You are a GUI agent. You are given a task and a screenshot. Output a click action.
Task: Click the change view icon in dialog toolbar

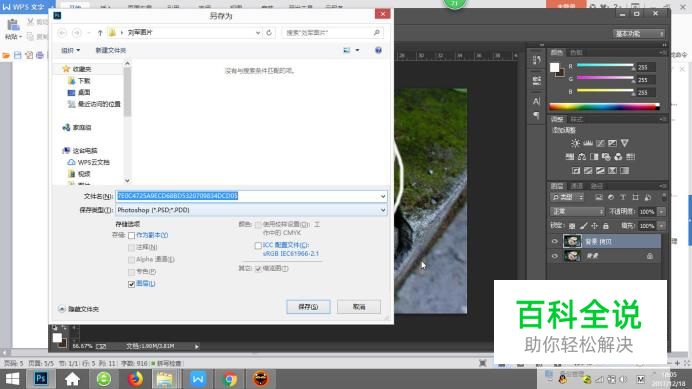click(347, 50)
